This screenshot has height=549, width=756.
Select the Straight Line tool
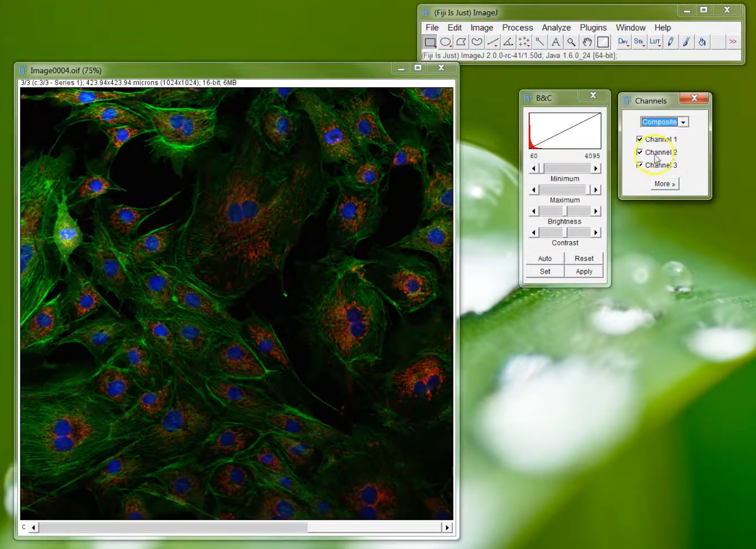point(493,42)
